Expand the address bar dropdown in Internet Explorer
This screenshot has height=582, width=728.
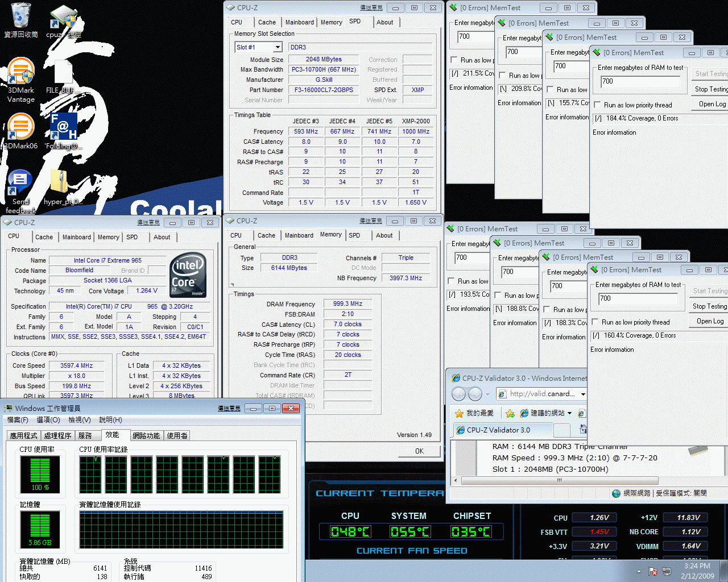pyautogui.click(x=583, y=394)
